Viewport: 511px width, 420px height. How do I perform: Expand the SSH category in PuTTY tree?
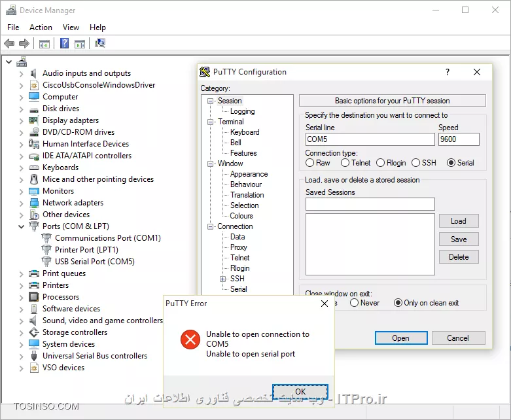point(222,279)
